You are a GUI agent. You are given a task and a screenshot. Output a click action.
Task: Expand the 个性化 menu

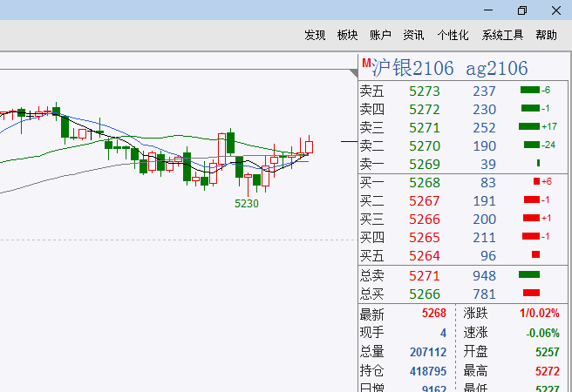[x=453, y=35]
